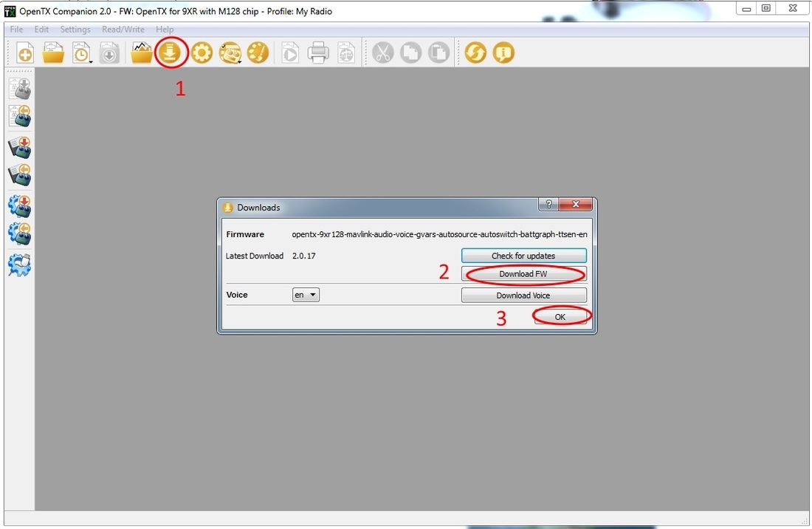Open the Read/Write menu
This screenshot has height=529, width=812.
123,30
